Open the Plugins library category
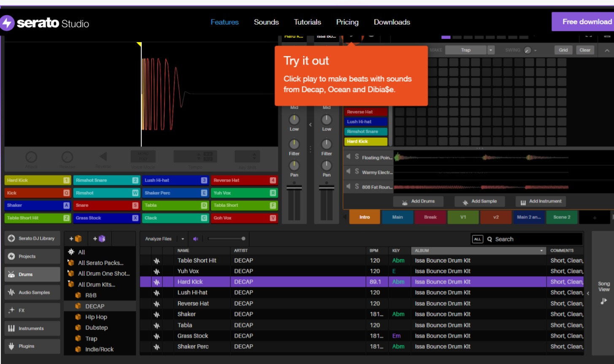This screenshot has width=614, height=364. pos(32,346)
